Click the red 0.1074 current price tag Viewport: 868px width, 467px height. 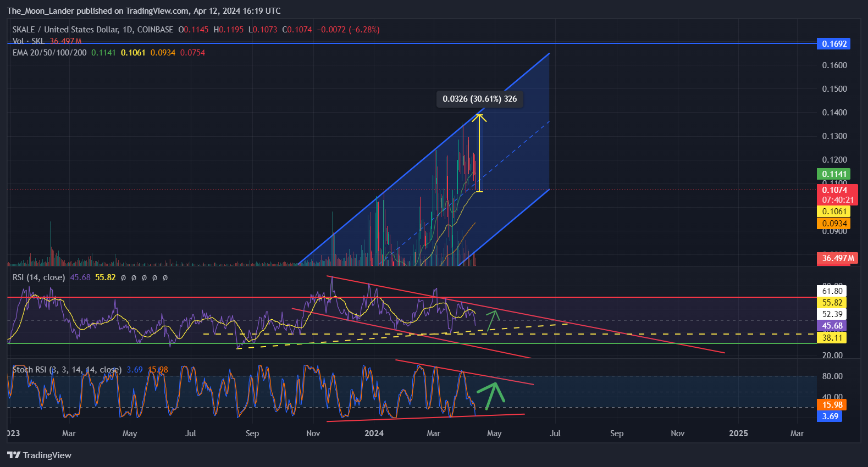(838, 195)
